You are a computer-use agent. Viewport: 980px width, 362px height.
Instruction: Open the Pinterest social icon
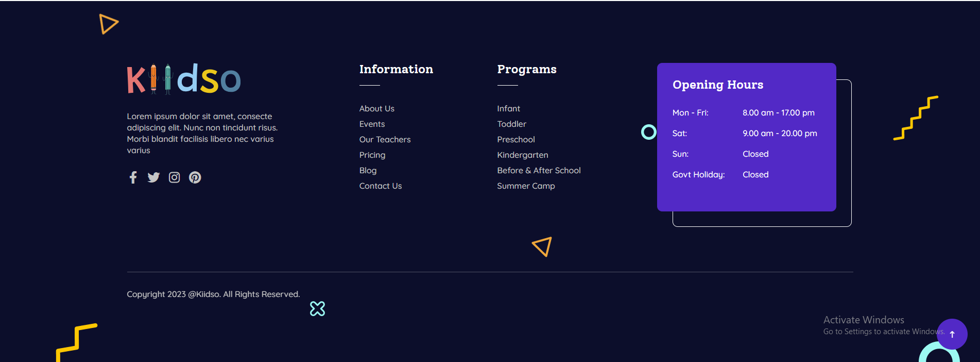coord(195,177)
